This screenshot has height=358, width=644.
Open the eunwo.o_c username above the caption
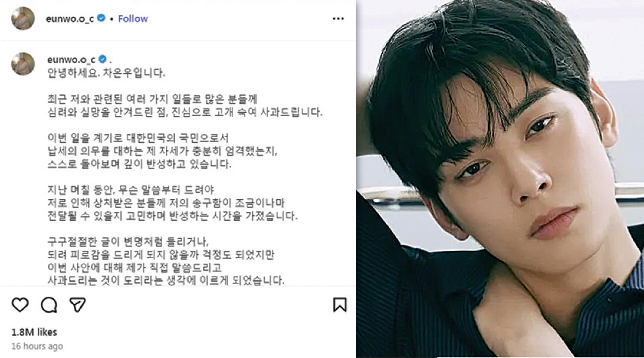point(71,60)
